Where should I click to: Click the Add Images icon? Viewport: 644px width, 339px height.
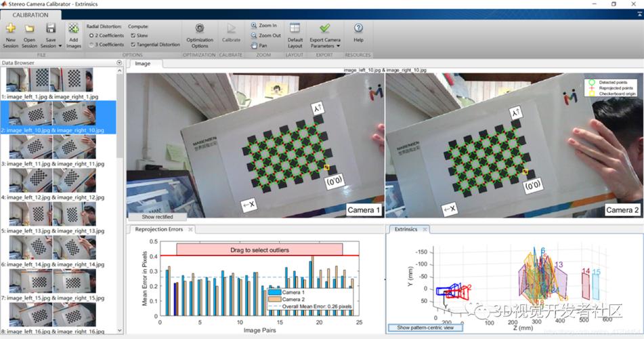click(x=74, y=28)
